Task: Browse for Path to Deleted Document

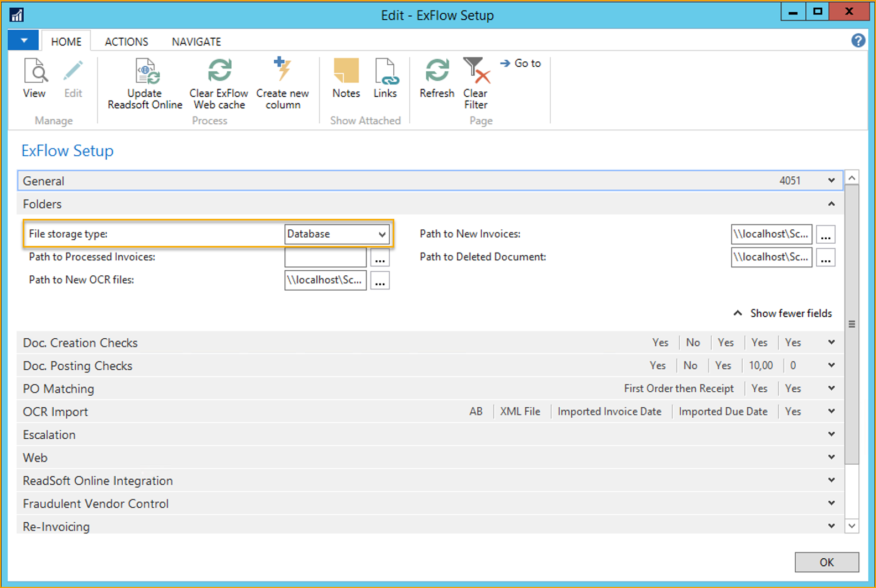Action: [826, 258]
